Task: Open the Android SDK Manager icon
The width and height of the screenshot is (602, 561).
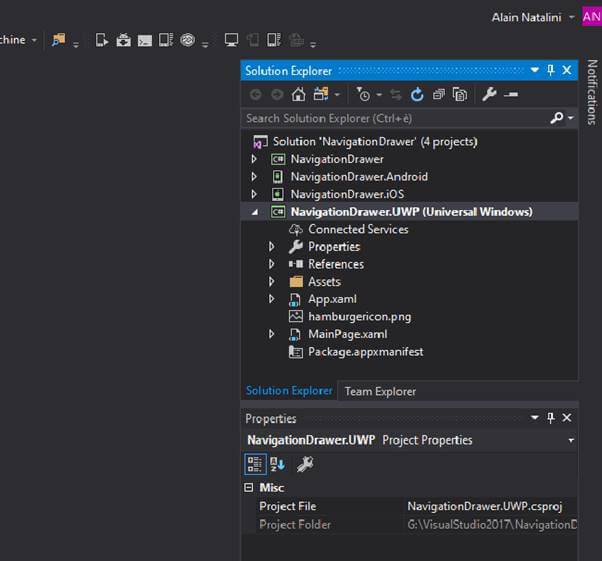Action: (x=123, y=40)
